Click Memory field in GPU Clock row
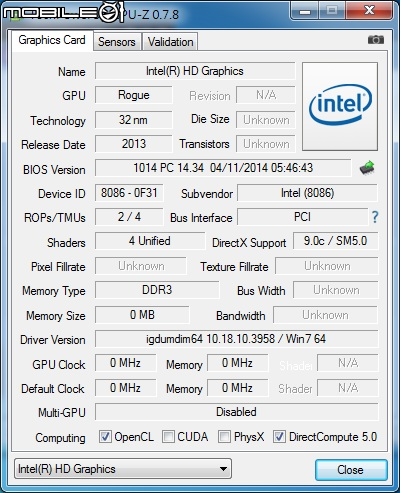The width and height of the screenshot is (402, 493). [238, 363]
